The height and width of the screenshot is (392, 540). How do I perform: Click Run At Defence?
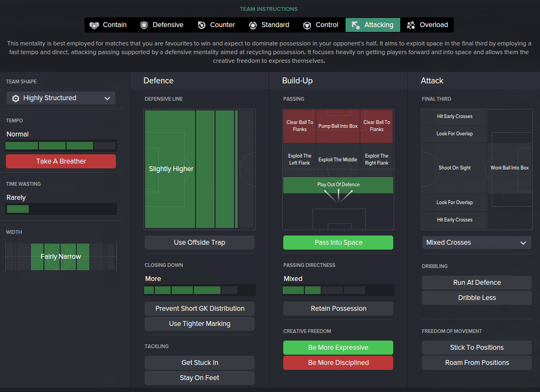point(477,282)
